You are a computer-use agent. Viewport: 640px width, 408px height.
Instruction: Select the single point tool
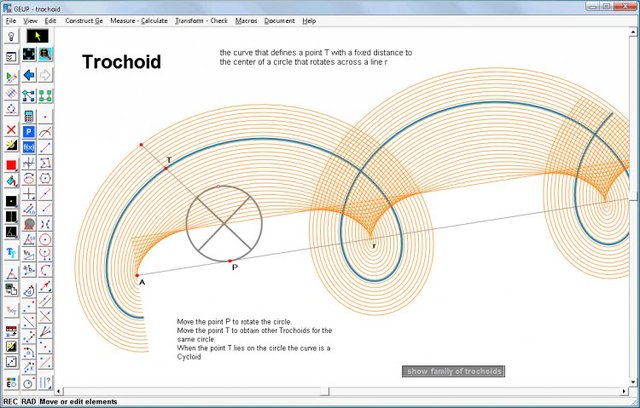click(45, 116)
